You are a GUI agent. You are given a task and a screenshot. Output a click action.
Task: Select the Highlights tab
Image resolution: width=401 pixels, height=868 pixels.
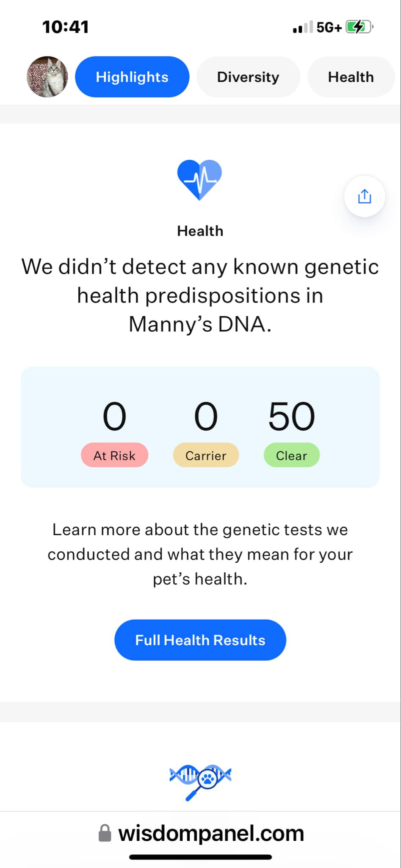[132, 77]
